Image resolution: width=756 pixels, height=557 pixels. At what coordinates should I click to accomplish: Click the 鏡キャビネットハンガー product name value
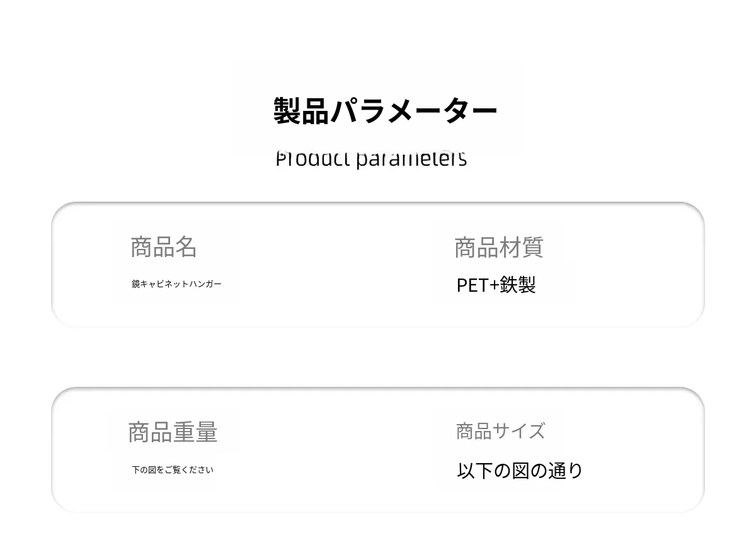[x=176, y=284]
